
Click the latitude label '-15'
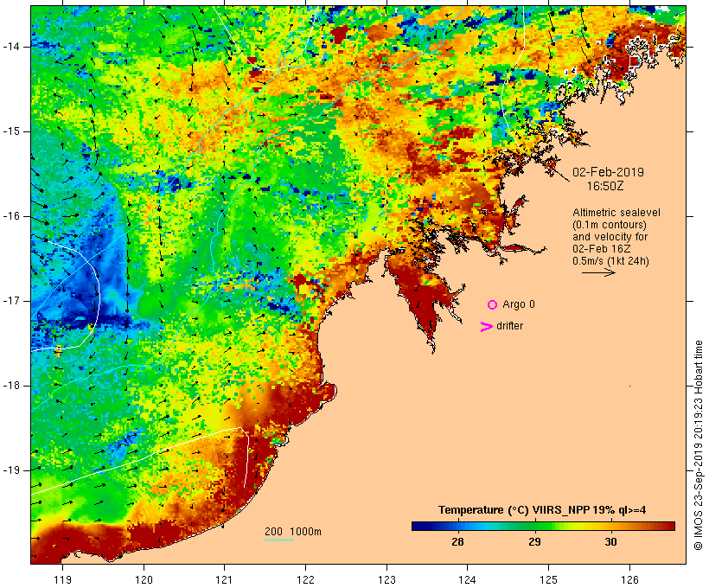[x=11, y=131]
